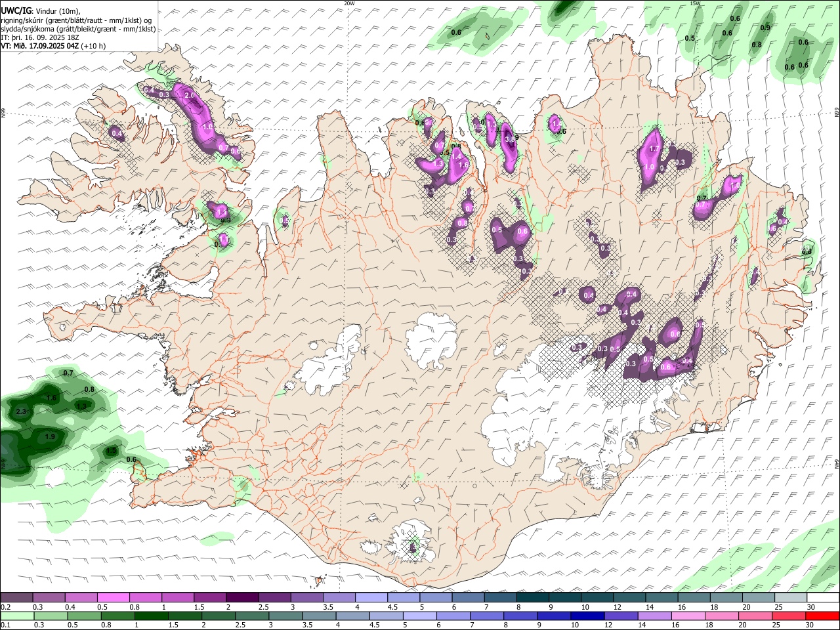Click the "20W" longitude label
Viewport: 840px width, 630px height.
349,3
